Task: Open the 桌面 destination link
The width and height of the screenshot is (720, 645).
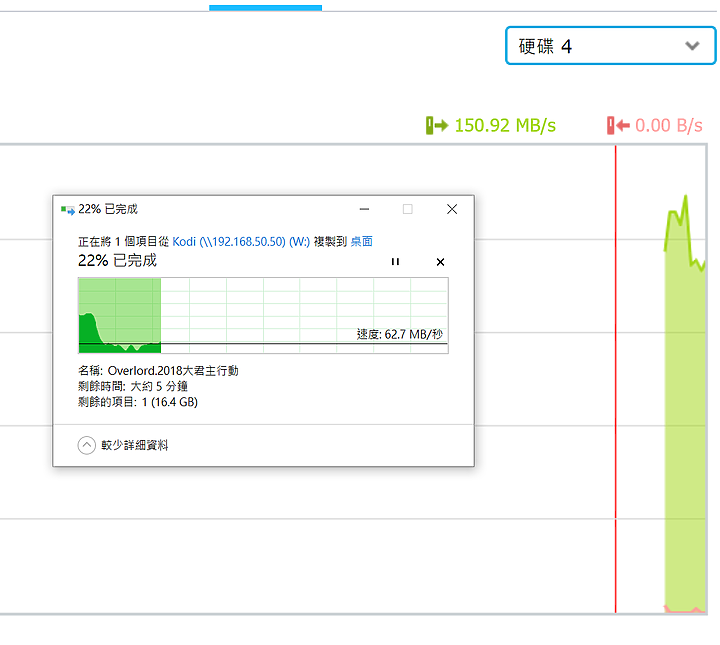Action: click(x=361, y=241)
